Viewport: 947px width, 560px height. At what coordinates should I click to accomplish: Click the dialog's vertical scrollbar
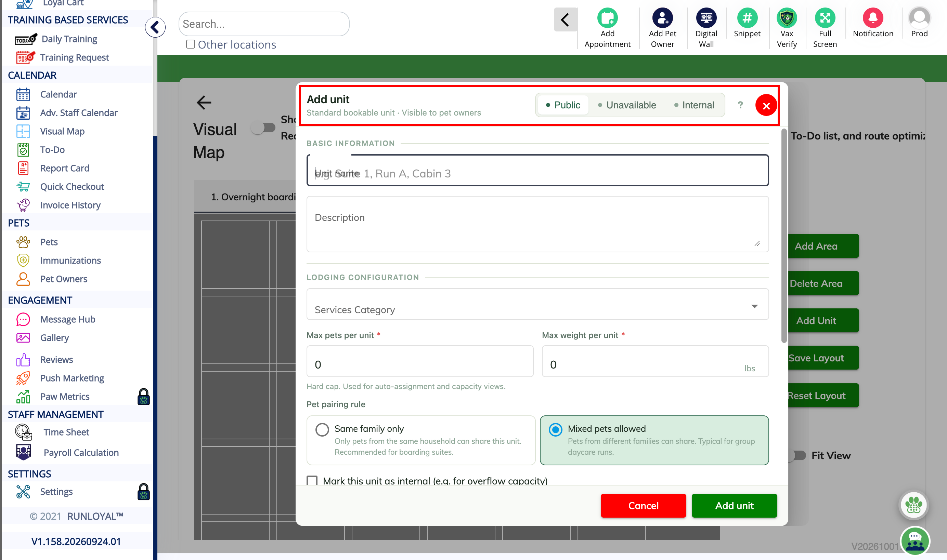784,236
